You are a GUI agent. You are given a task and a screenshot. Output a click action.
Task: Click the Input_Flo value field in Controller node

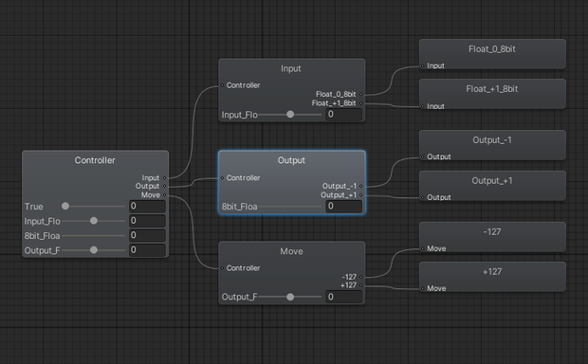click(147, 221)
